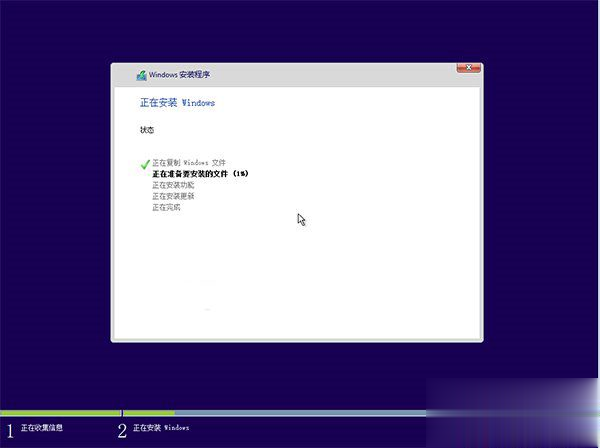This screenshot has height=448, width=600.
Task: Close the Windows 安装程序 dialog
Action: coord(468,68)
